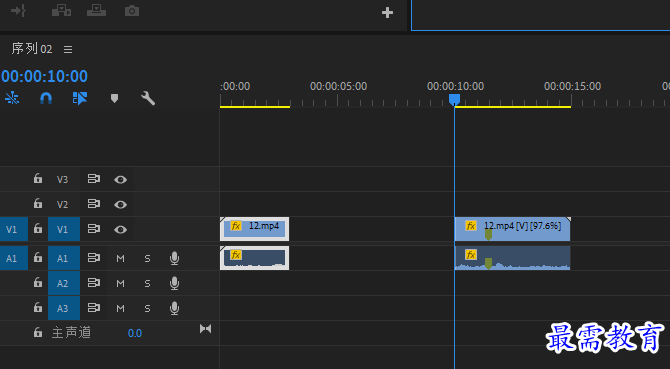Click fx badge on first 12.mp4 clip
The height and width of the screenshot is (369, 670).
click(x=236, y=226)
